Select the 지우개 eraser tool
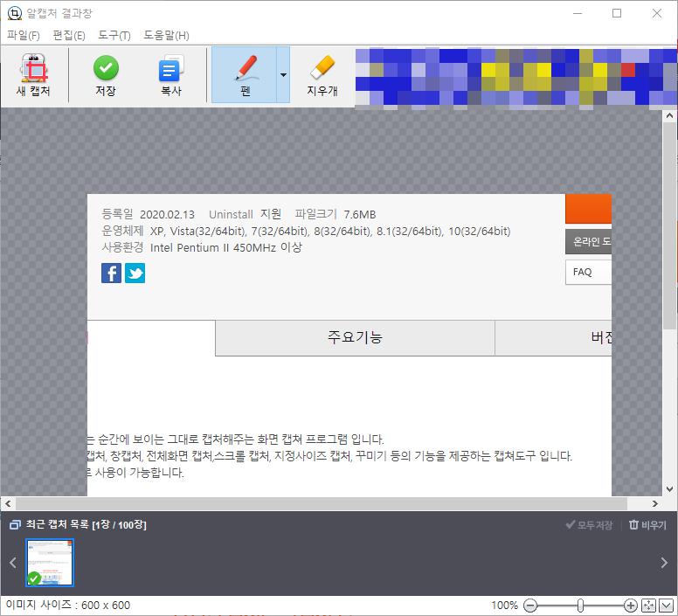 (x=322, y=75)
